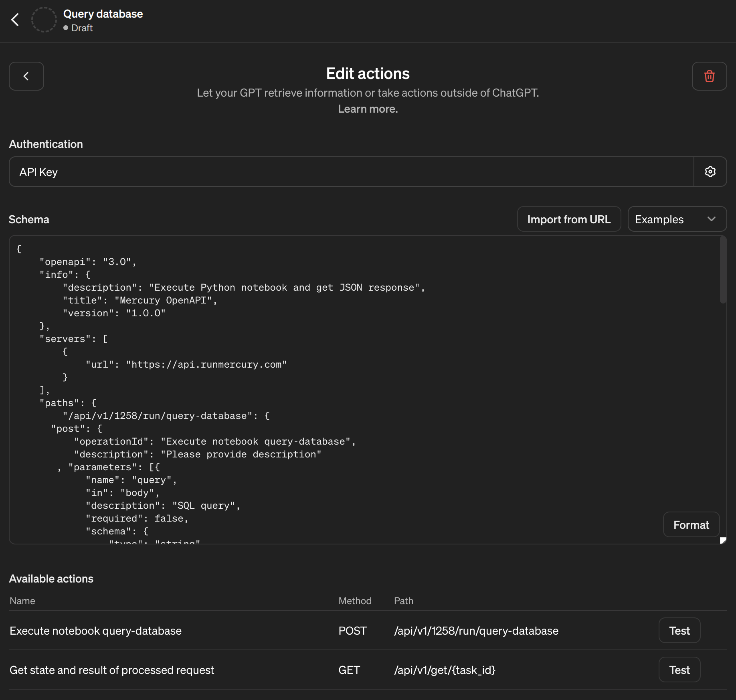The width and height of the screenshot is (736, 700).
Task: Format the schema JSON
Action: pyautogui.click(x=691, y=524)
